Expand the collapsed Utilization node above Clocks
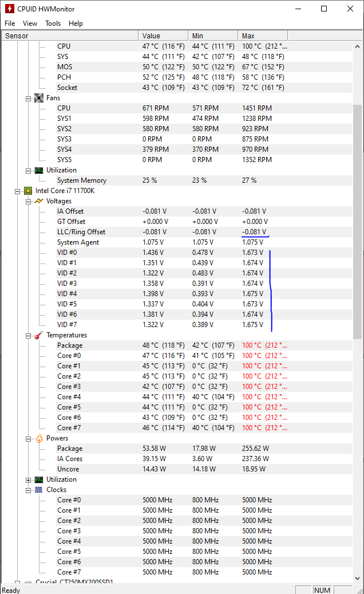364x594 pixels. tap(28, 479)
